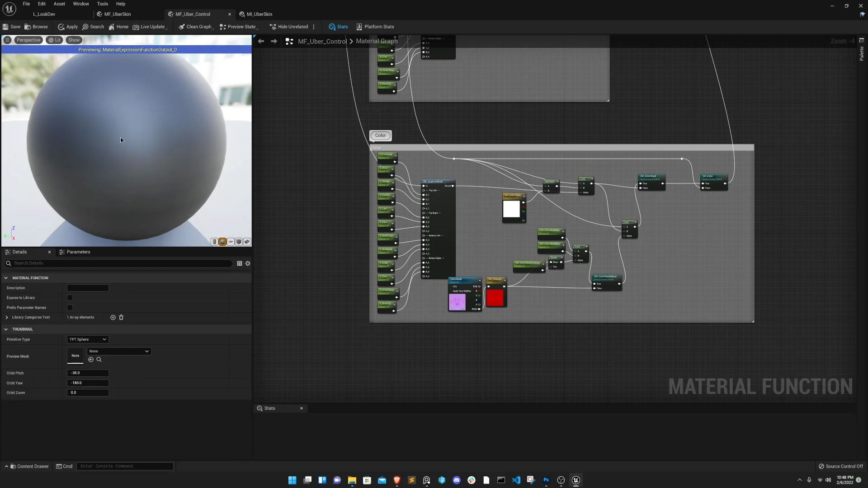Click the white color preview swatch node
Image resolution: width=868 pixels, height=488 pixels.
pos(511,210)
